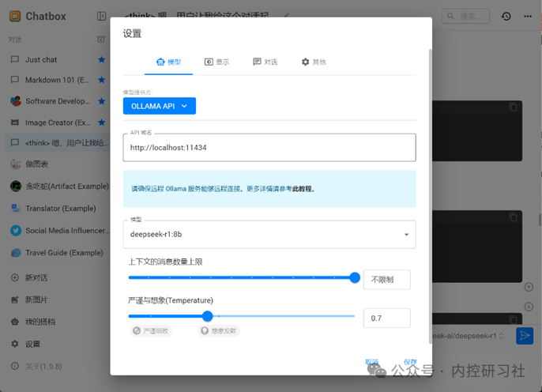Click the API host input field
The height and width of the screenshot is (392, 542).
(x=269, y=148)
